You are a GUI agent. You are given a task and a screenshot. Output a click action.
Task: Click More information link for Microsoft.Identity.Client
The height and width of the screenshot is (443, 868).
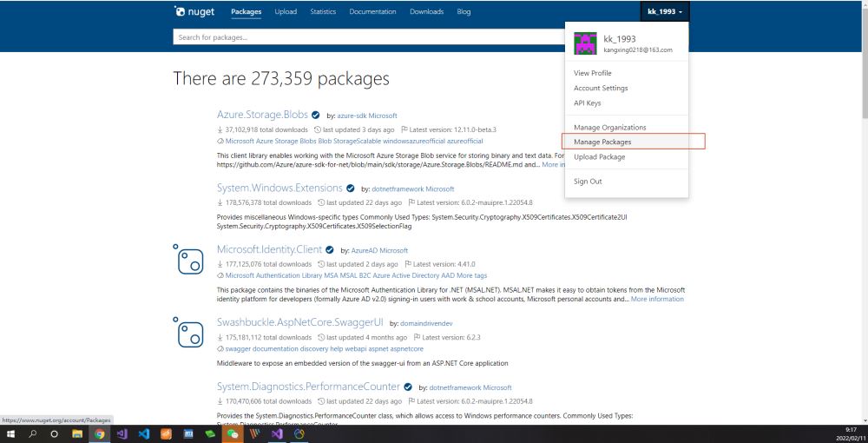657,299
